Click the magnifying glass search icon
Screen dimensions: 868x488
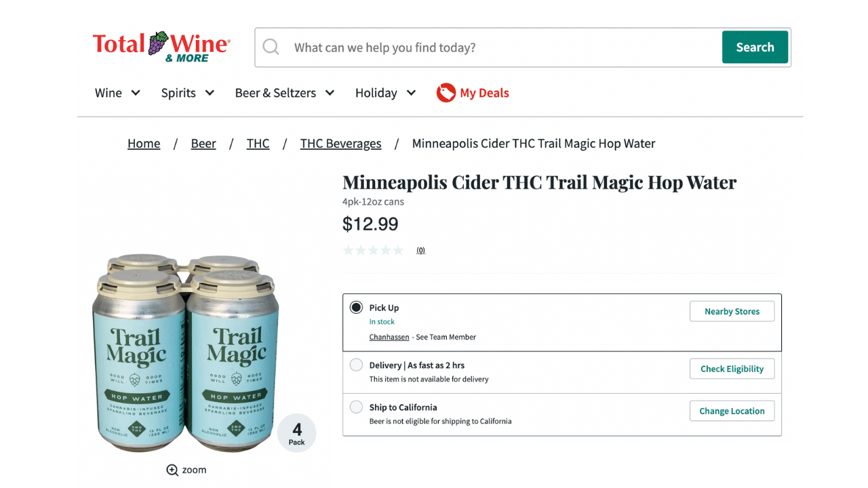point(271,47)
